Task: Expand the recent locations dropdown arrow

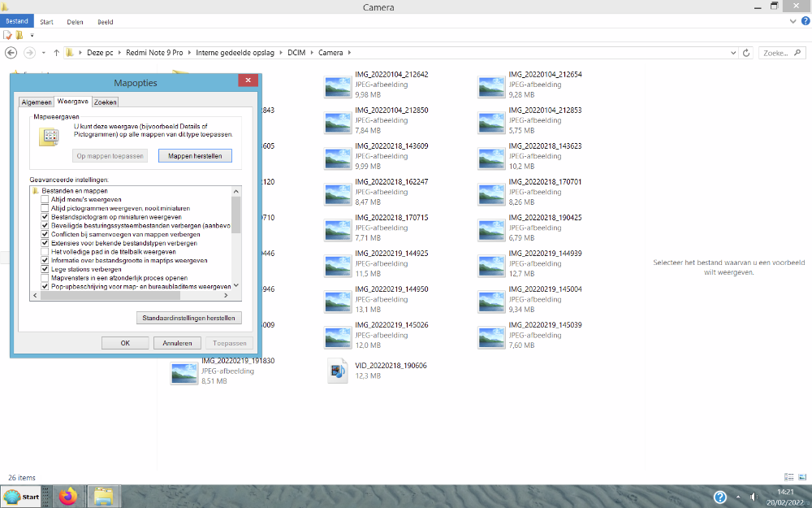Action: (42, 53)
